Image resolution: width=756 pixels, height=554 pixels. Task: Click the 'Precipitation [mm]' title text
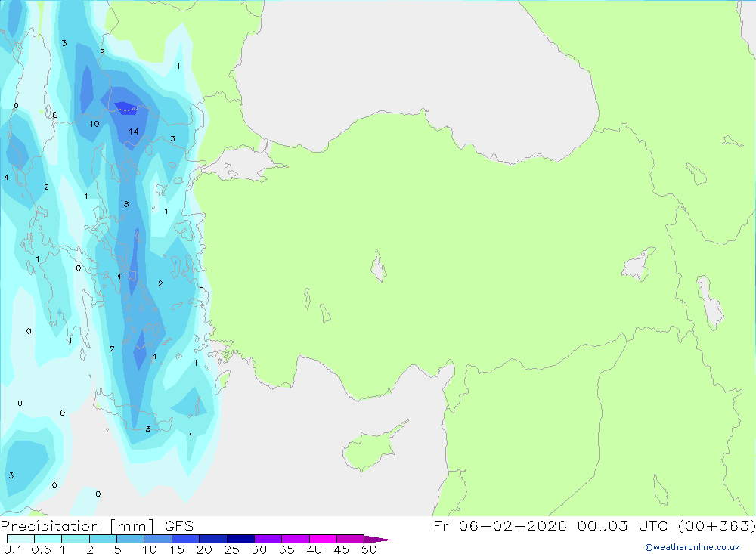point(78,526)
